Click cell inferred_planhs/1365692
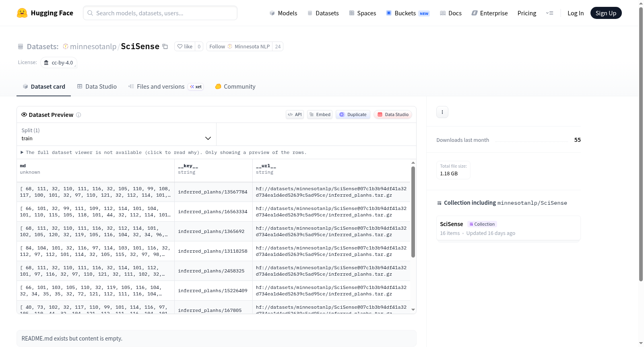644x347 pixels. [x=213, y=231]
